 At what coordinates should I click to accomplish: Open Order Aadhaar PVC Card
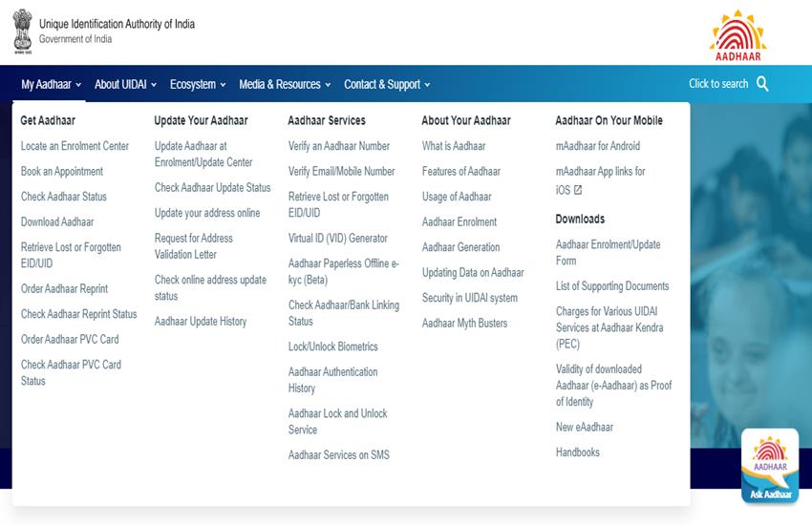pos(70,340)
